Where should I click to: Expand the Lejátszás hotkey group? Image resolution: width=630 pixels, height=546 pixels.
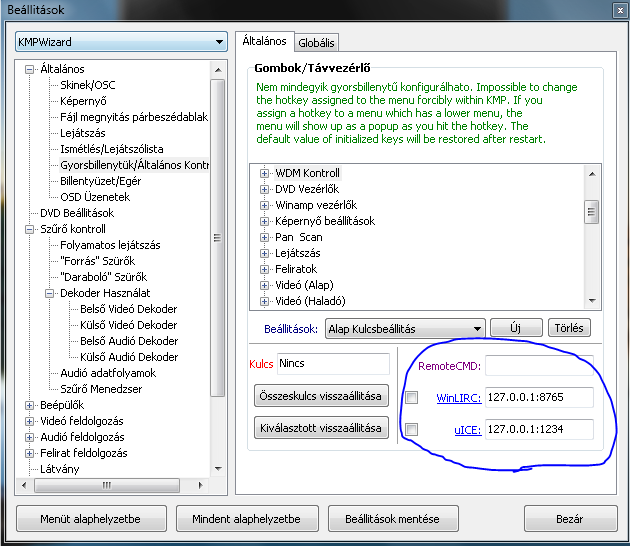[264, 254]
